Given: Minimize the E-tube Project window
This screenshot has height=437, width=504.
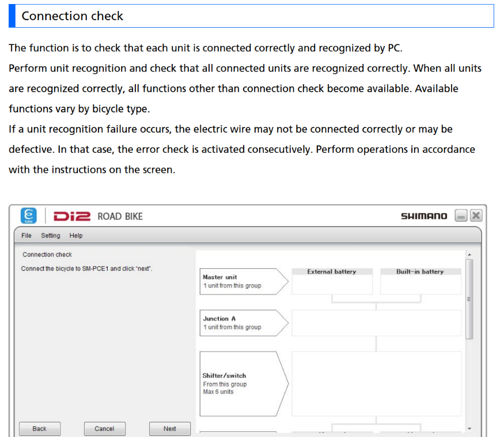Looking at the screenshot, I should [x=460, y=216].
